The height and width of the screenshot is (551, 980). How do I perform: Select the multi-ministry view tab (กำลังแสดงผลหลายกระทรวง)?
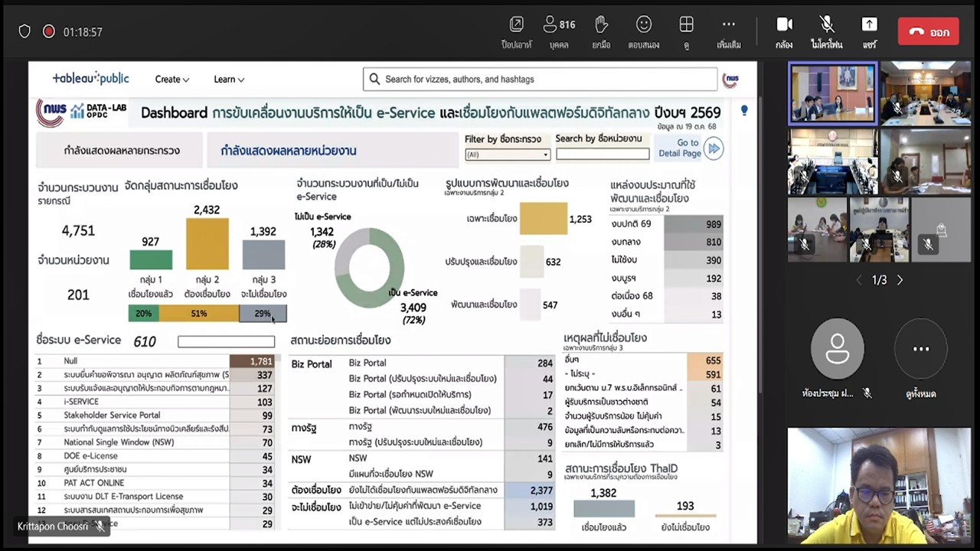click(122, 151)
